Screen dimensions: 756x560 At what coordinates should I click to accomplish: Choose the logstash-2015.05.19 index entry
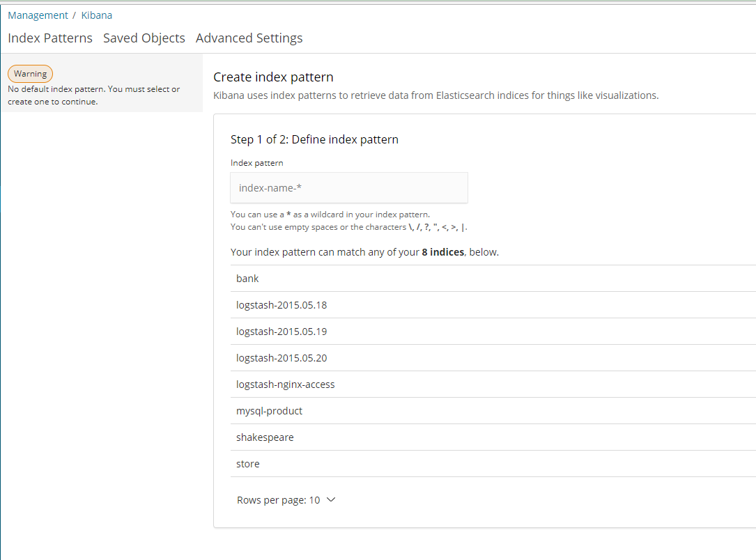point(281,332)
